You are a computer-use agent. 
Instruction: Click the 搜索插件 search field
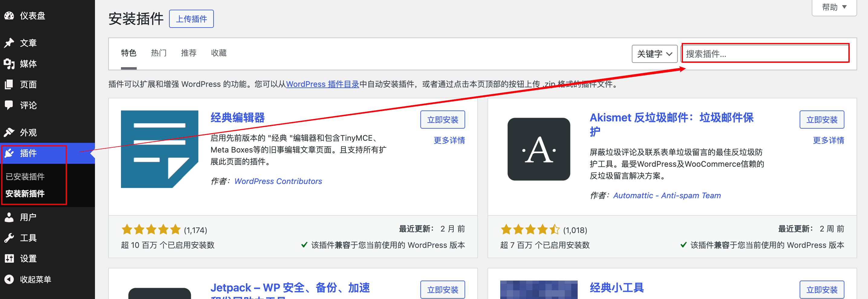(x=765, y=54)
